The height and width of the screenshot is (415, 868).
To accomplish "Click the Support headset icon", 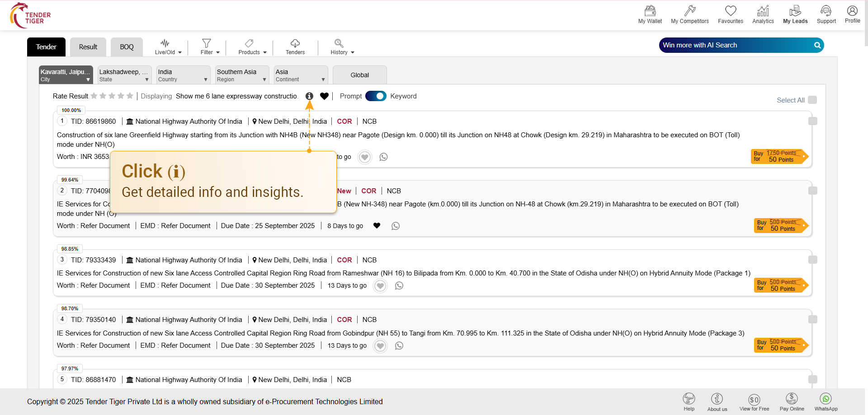I will (826, 11).
